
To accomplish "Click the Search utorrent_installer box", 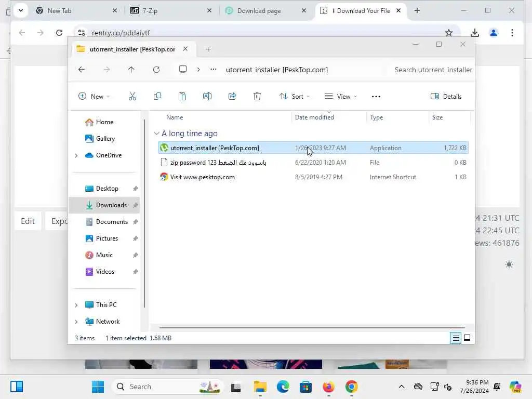I will 431,70.
